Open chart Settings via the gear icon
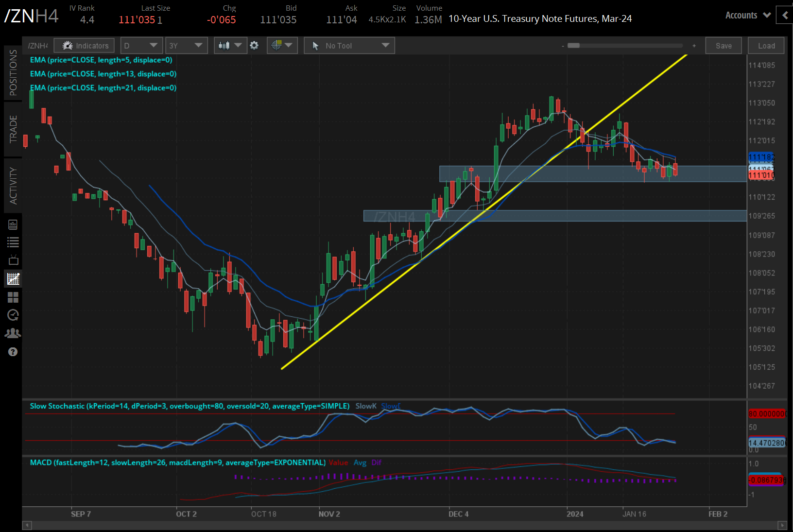793x532 pixels. click(x=254, y=45)
